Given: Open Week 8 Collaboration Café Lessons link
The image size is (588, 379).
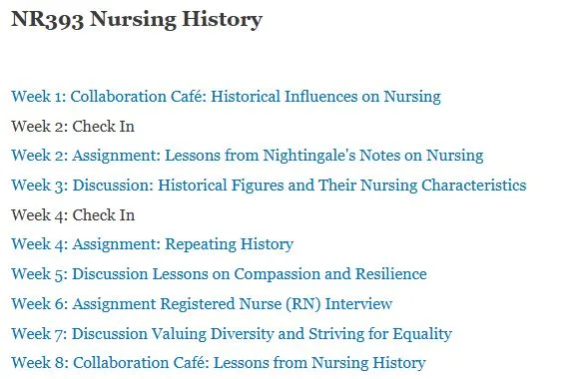Looking at the screenshot, I should coord(219,363).
